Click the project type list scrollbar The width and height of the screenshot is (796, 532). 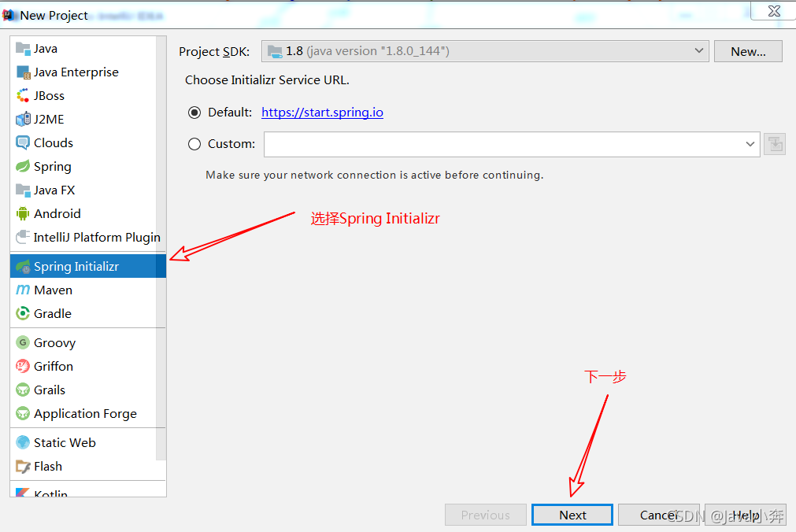161,249
